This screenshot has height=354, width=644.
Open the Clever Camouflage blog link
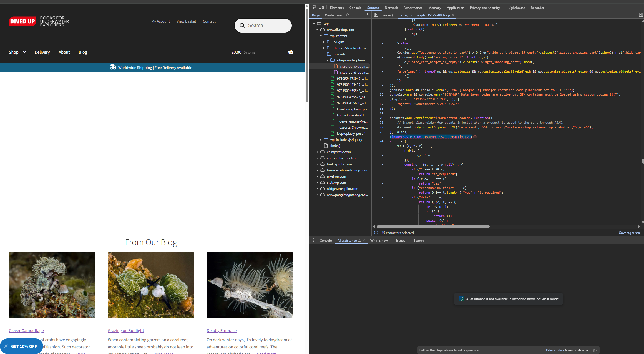(x=26, y=331)
